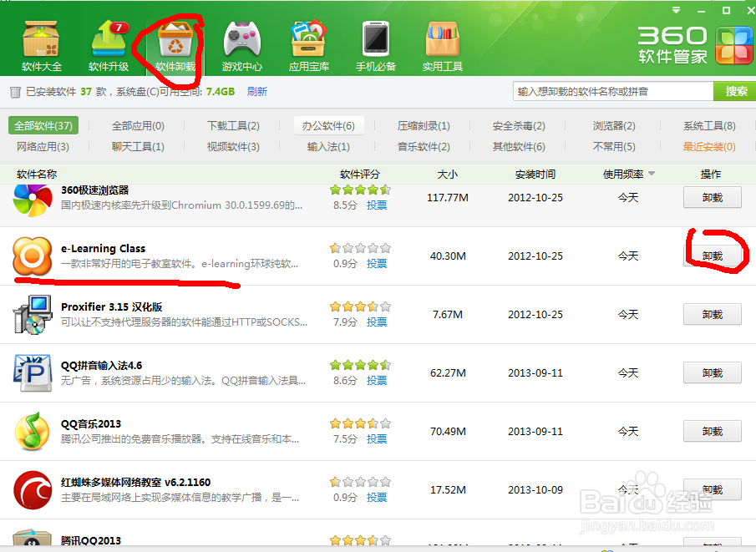Uninstall e-Learning Class with 卸载 button
This screenshot has height=552, width=756.
tap(712, 256)
